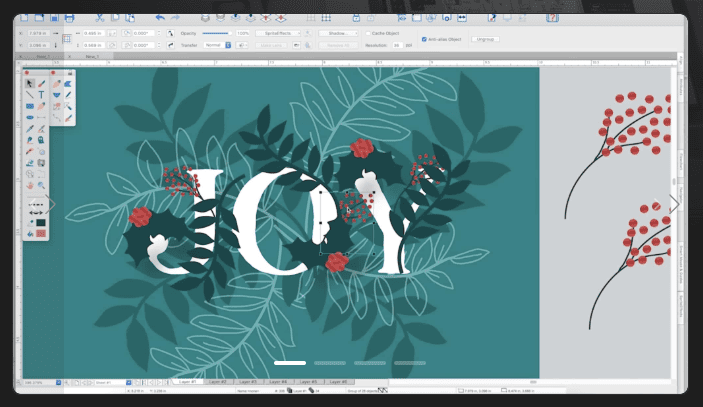Open the Shadow dropdown
The height and width of the screenshot is (407, 703).
(x=338, y=33)
